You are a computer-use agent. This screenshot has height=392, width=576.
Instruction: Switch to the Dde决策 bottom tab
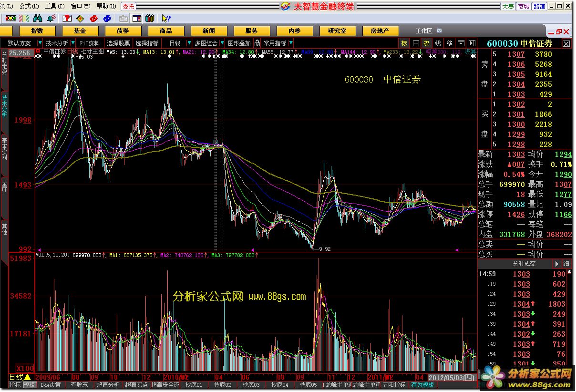51,385
